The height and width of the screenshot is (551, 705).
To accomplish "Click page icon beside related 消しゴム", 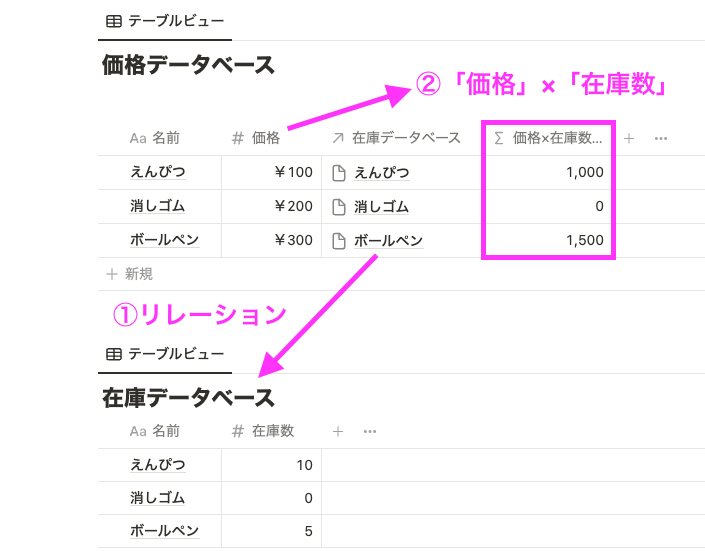I will click(x=339, y=207).
